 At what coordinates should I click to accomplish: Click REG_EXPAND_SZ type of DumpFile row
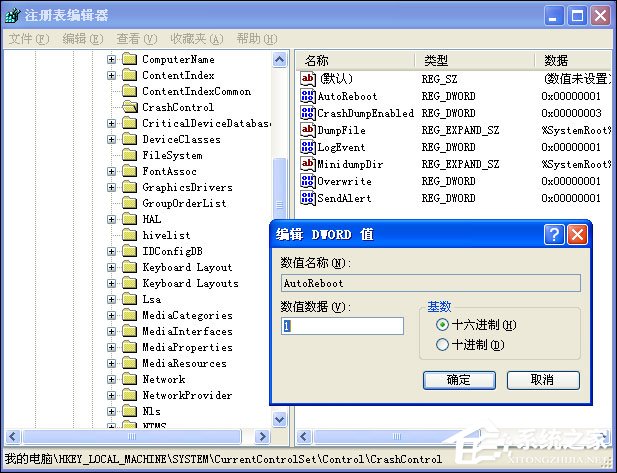pos(460,130)
